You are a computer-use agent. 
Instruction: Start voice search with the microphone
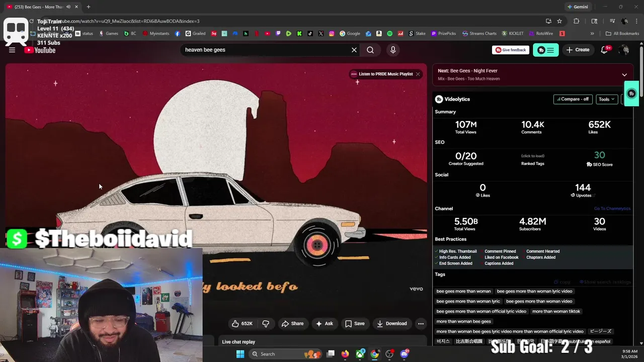point(393,50)
